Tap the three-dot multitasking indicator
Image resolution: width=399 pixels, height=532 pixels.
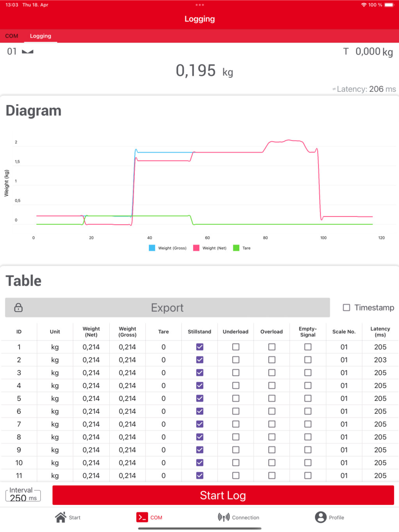[199, 5]
